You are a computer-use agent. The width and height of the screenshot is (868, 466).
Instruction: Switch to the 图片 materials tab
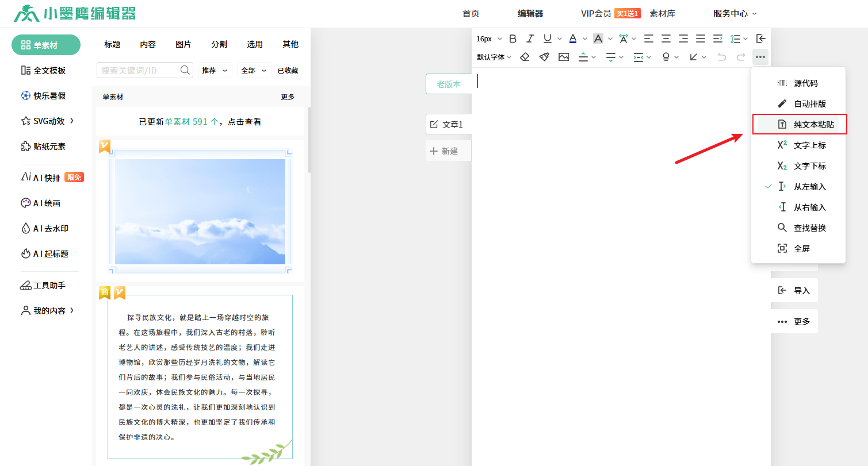(x=183, y=44)
